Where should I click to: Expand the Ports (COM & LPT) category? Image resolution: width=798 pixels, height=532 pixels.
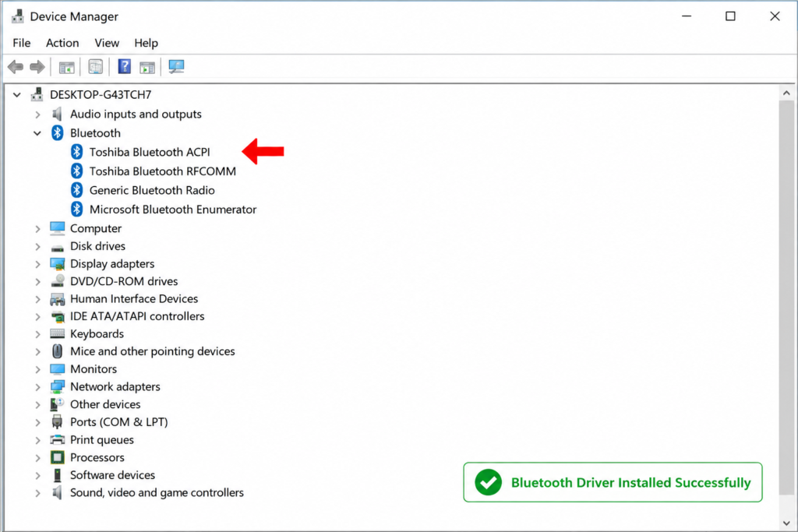37,422
